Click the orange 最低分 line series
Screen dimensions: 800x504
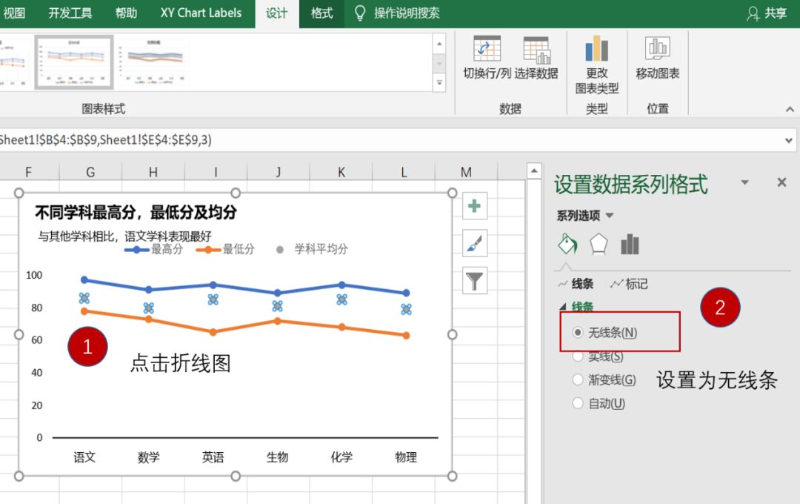pos(245,323)
